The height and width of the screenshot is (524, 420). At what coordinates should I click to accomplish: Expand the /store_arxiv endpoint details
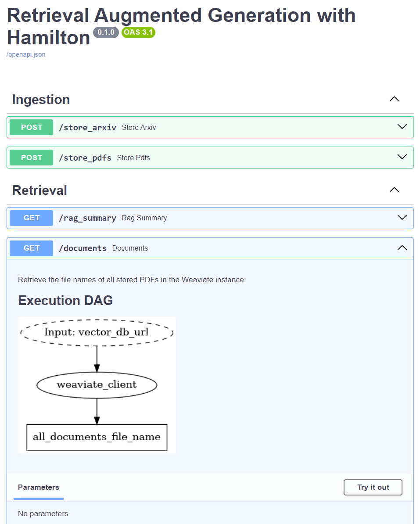coord(402,126)
